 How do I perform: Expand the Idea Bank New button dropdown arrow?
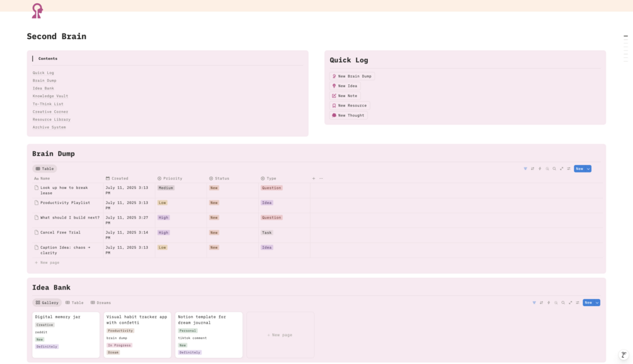[598, 303]
